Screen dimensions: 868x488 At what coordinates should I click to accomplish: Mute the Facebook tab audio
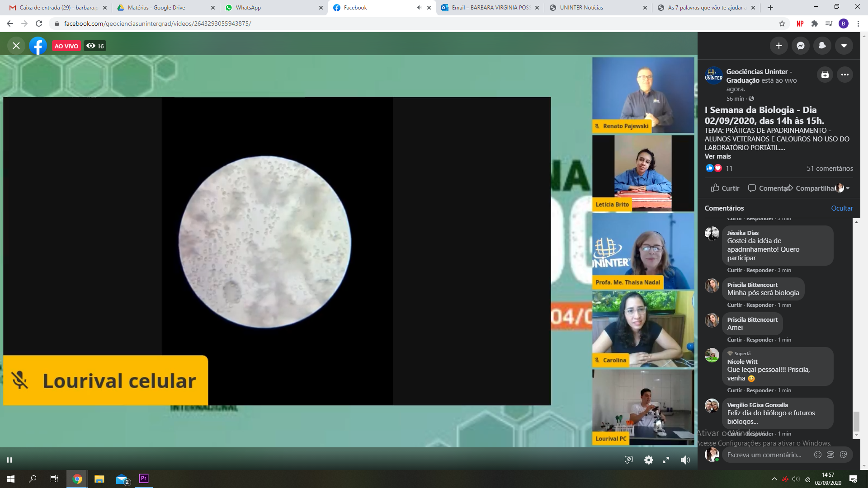[419, 8]
